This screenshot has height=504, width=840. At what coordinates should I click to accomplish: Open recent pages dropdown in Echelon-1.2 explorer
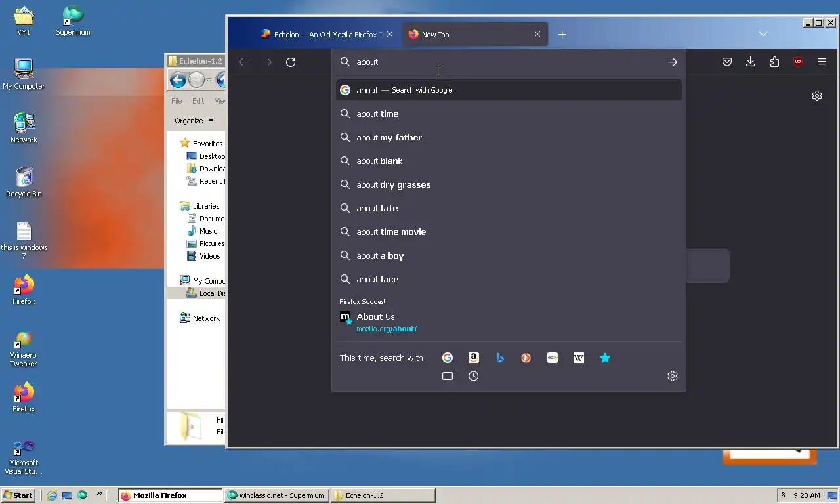[209, 80]
